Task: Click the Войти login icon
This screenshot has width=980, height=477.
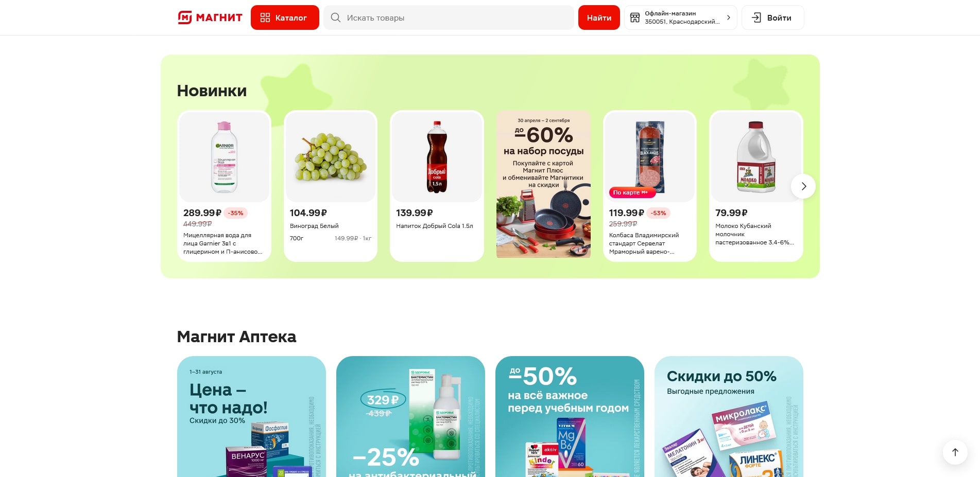Action: point(756,17)
